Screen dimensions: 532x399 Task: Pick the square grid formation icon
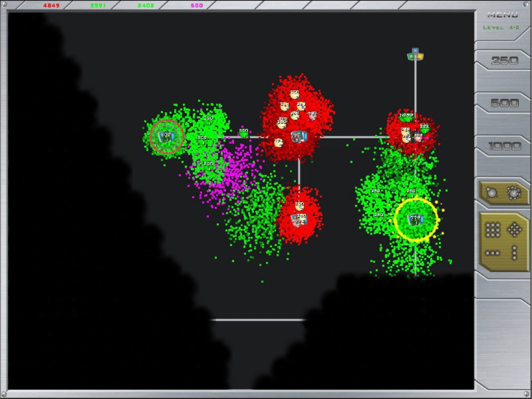click(493, 229)
